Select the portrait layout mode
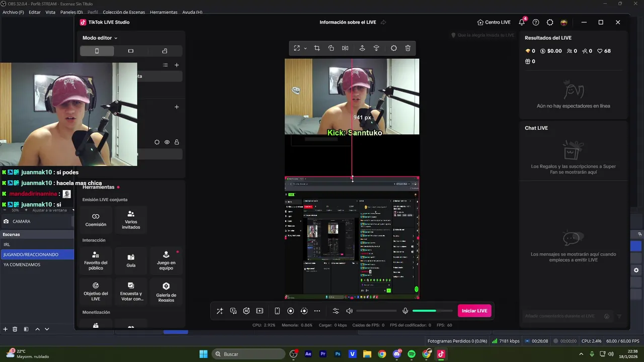The image size is (644, 362). (x=97, y=51)
